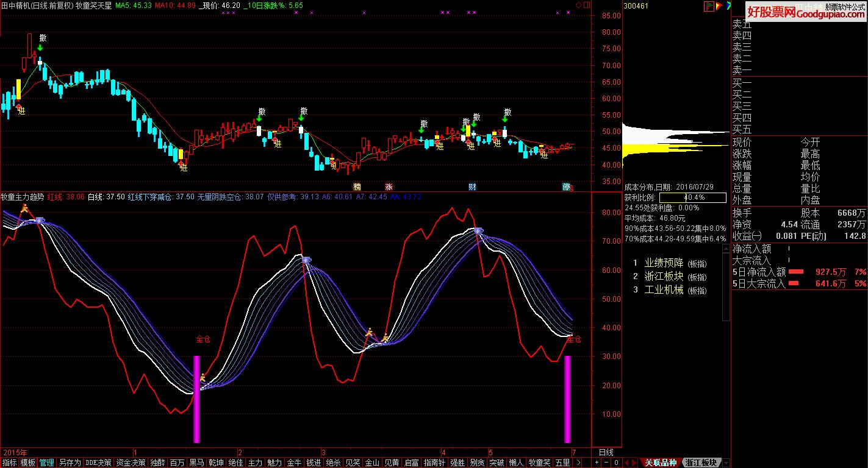Open 业绩预降 sector index link
Image resolution: width=868 pixels, height=468 pixels.
664,263
